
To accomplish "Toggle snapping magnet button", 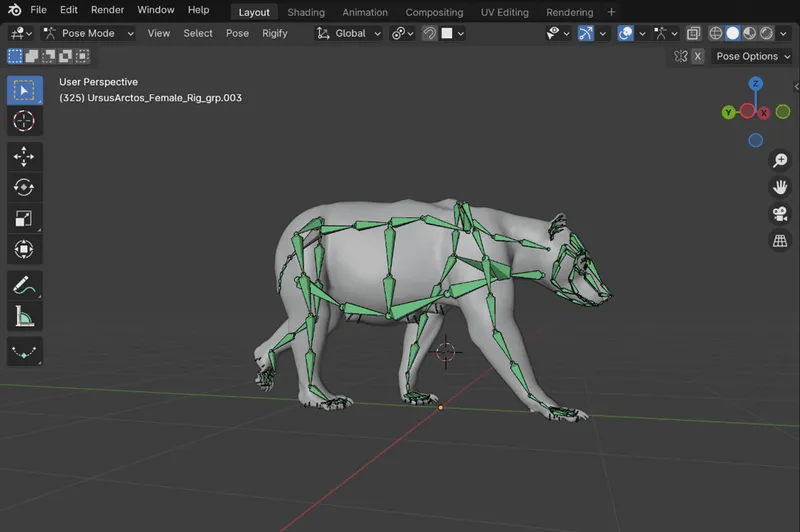I will point(429,33).
